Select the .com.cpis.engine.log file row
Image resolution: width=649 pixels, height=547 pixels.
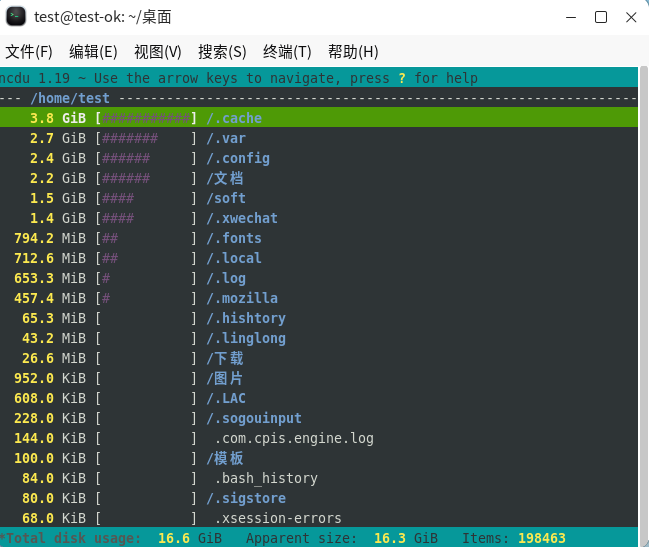(319, 438)
